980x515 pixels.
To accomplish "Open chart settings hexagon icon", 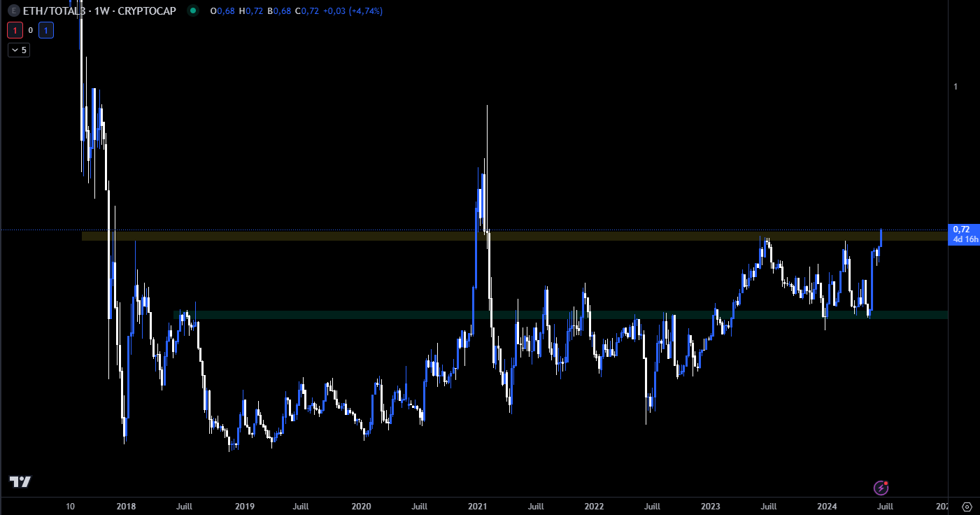I will coord(967,506).
